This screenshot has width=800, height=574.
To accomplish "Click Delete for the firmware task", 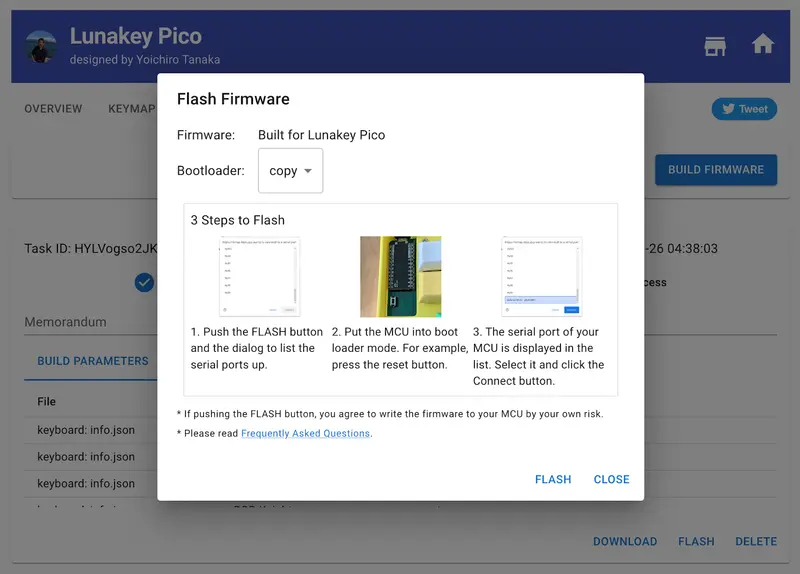I will click(x=756, y=541).
